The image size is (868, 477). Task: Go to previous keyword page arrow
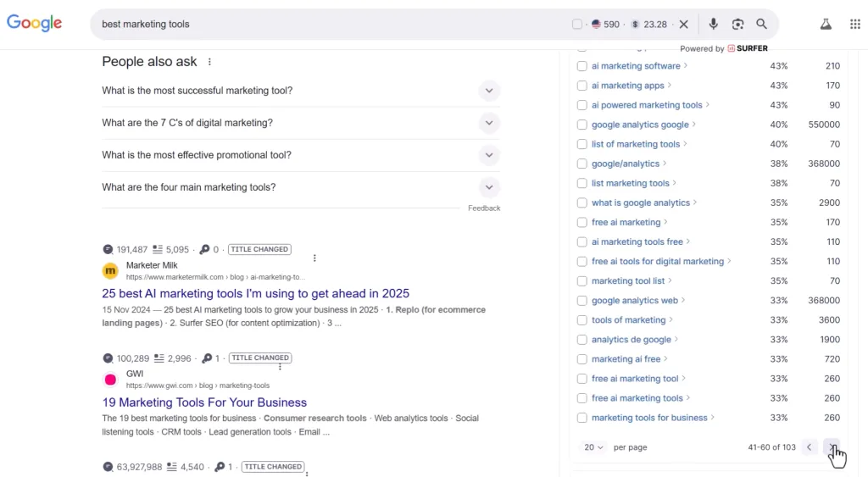(810, 447)
